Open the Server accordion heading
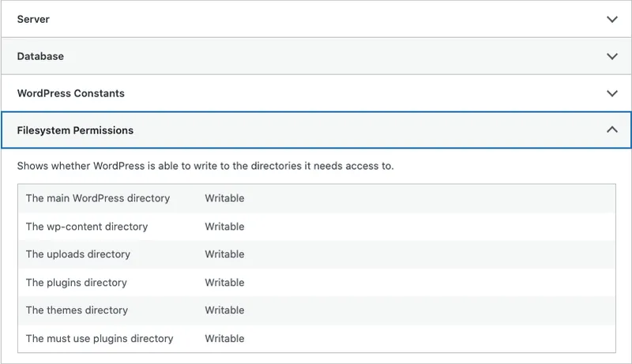Screen dimensions: 632x364 click(x=33, y=19)
